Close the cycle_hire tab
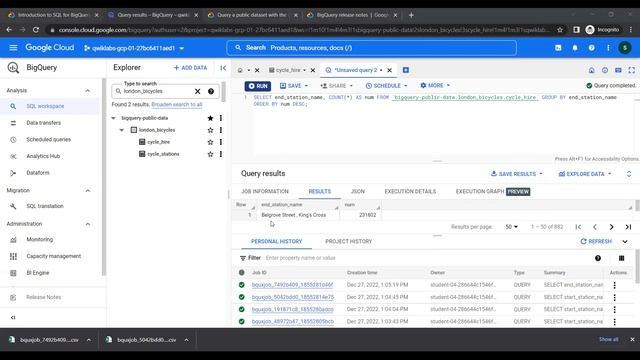This screenshot has width=640, height=360. pyautogui.click(x=313, y=70)
